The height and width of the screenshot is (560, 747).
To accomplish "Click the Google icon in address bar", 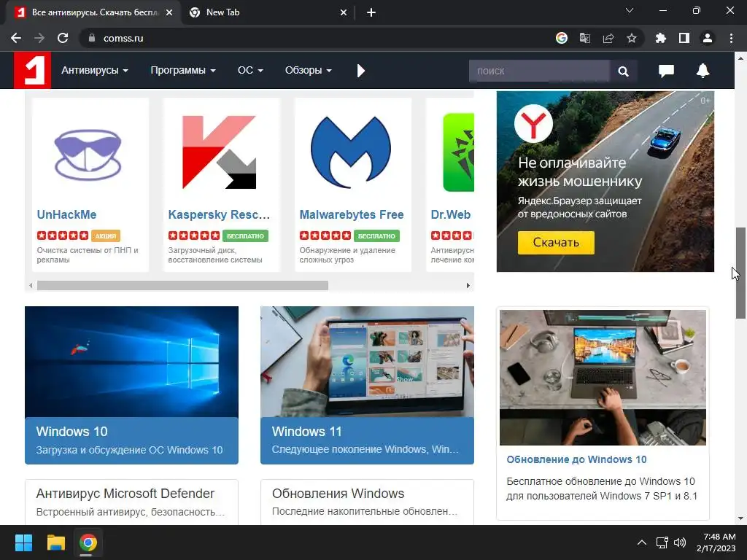I will [x=562, y=38].
